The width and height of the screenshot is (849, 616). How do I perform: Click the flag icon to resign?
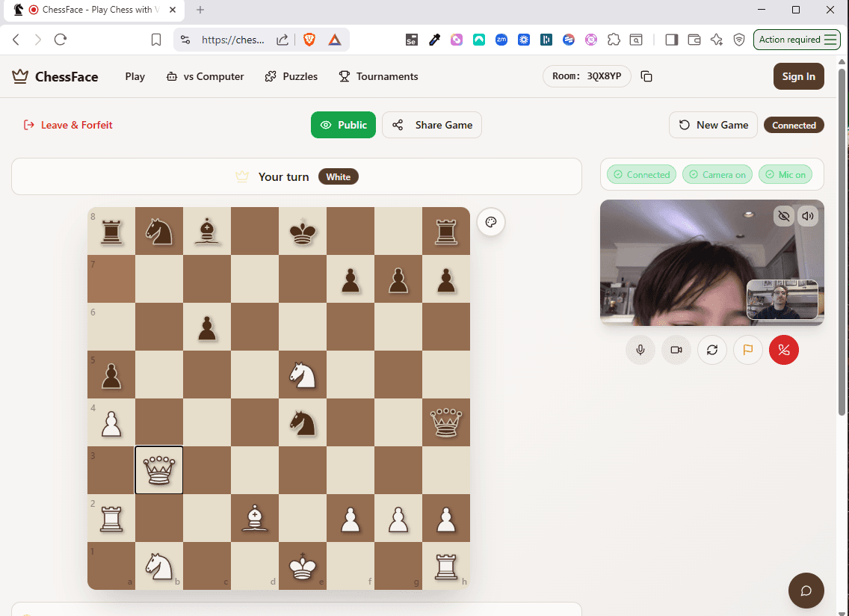tap(747, 350)
